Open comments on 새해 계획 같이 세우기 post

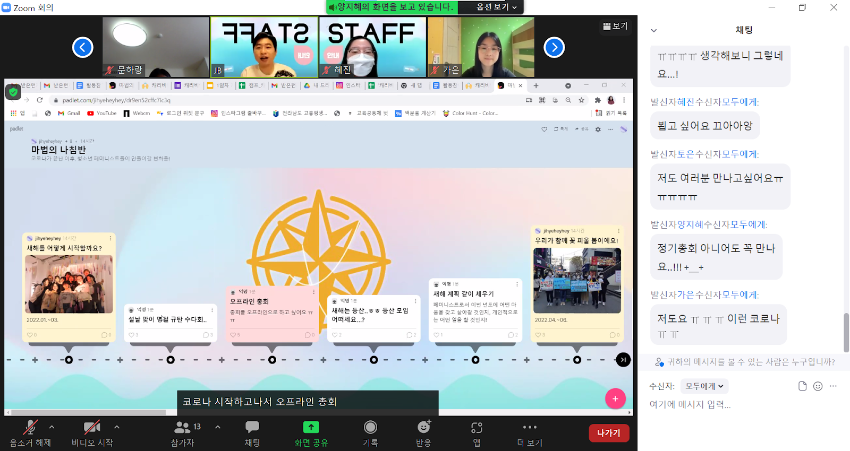tap(511, 335)
